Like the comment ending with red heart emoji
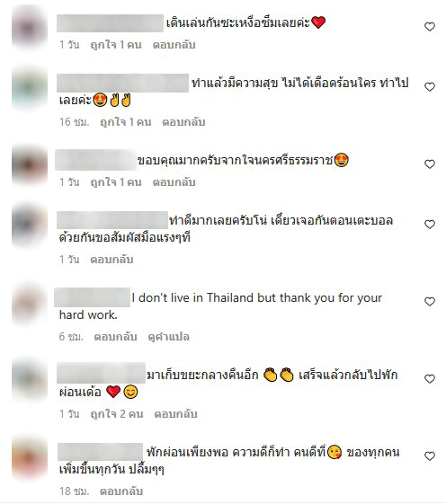The image size is (446, 504). pyautogui.click(x=430, y=27)
